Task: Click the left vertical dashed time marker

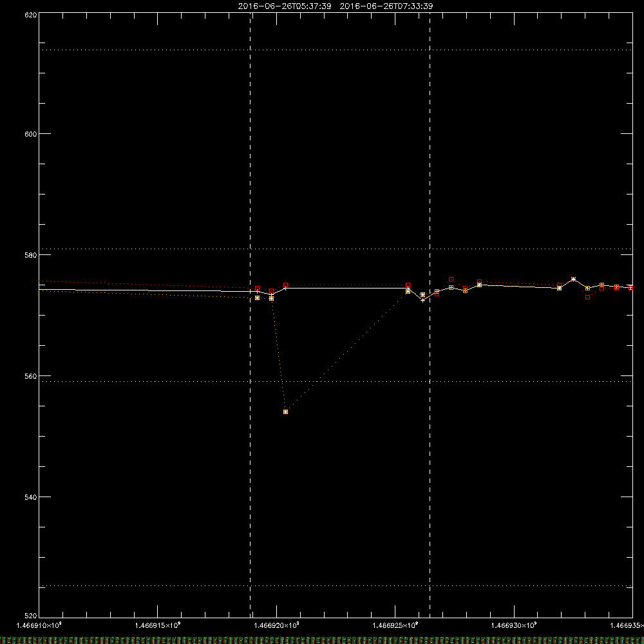Action: pyautogui.click(x=250, y=315)
